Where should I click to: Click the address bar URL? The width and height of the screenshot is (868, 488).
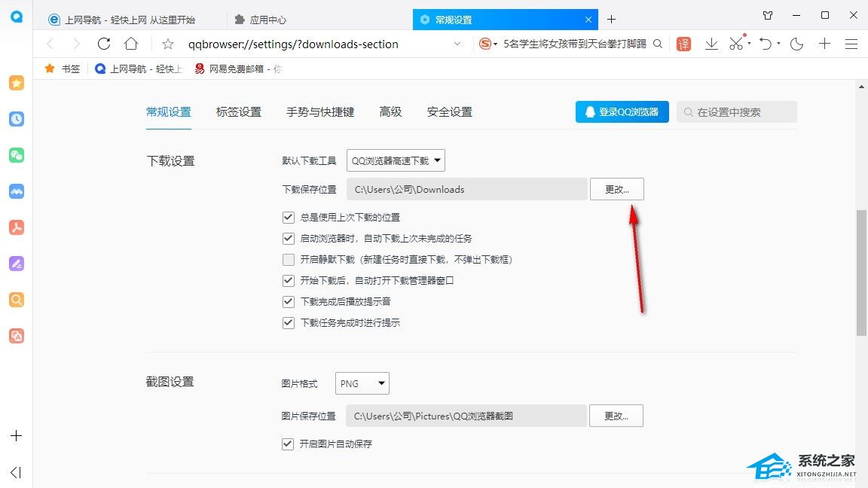(x=293, y=44)
